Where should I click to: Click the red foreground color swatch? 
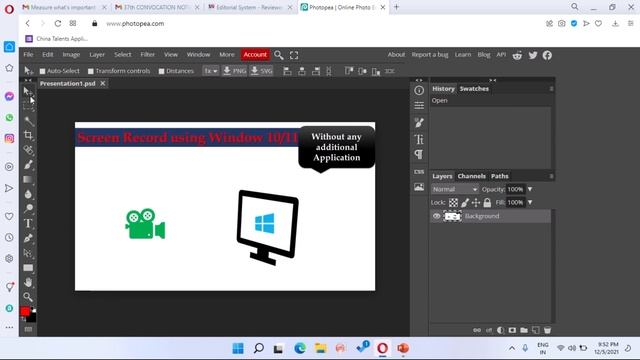(25, 311)
